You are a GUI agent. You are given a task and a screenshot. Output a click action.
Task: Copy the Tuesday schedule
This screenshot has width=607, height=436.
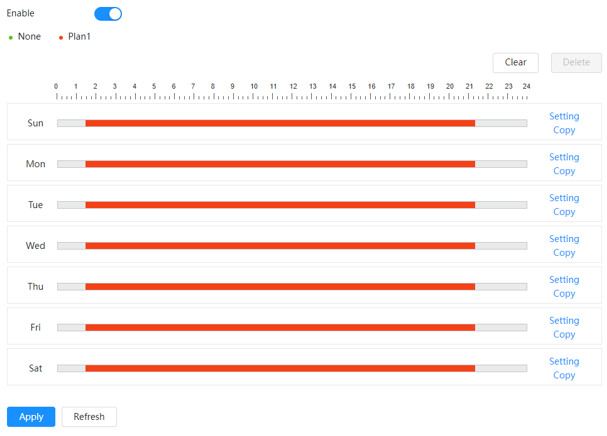click(564, 212)
